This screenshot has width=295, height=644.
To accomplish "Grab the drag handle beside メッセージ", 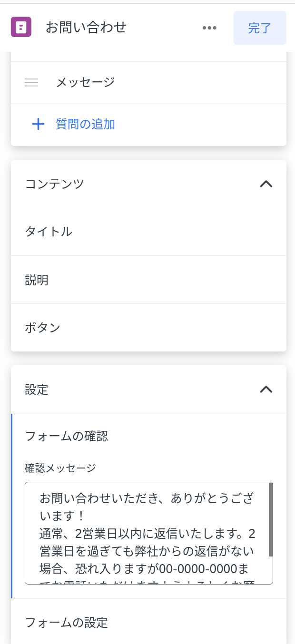I will 31,82.
